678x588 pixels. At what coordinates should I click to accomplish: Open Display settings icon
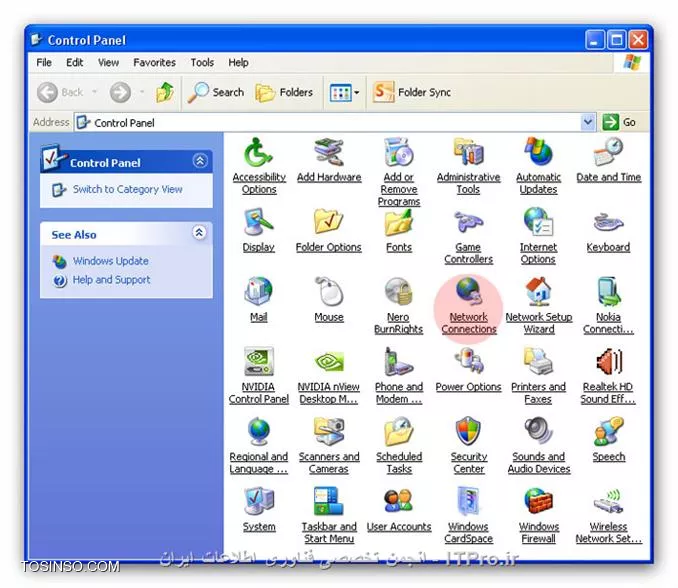pos(259,230)
